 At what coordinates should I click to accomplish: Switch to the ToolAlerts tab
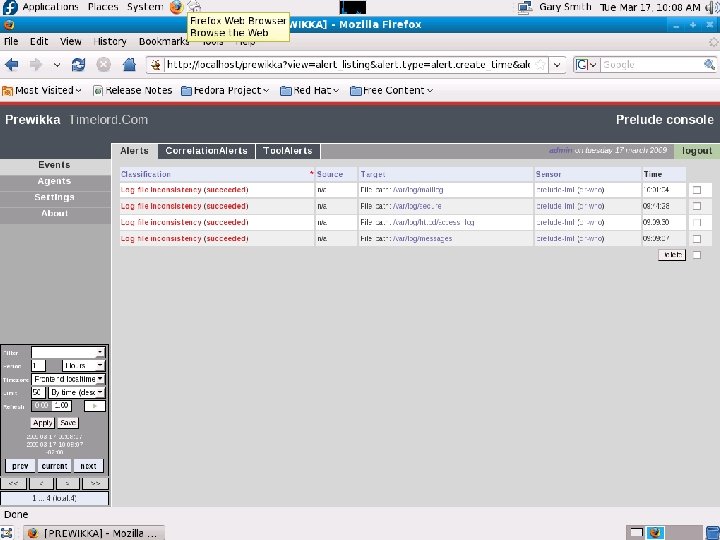click(x=288, y=151)
